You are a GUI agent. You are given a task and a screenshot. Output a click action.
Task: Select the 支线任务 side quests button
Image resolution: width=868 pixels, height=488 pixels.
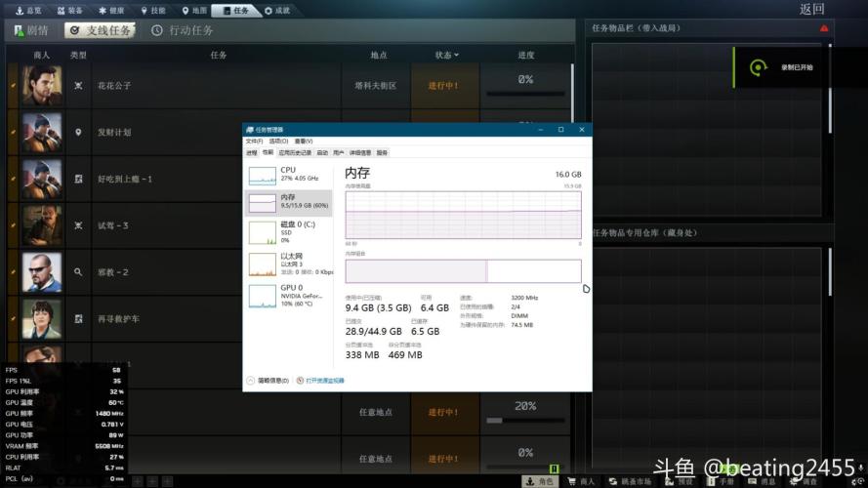point(102,30)
